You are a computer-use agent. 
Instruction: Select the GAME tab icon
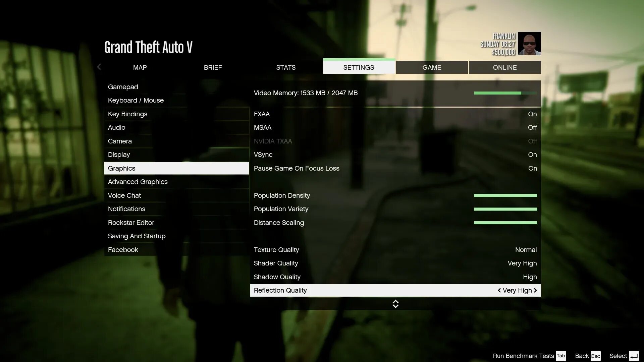point(432,67)
